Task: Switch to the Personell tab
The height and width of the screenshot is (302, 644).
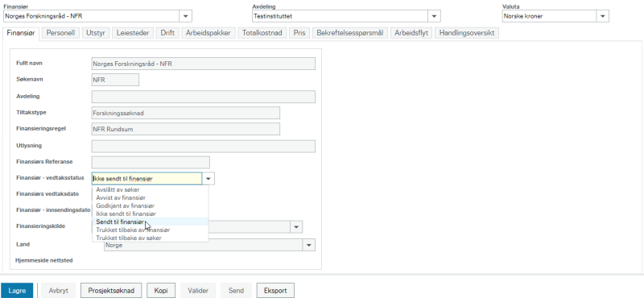Action: (x=60, y=33)
